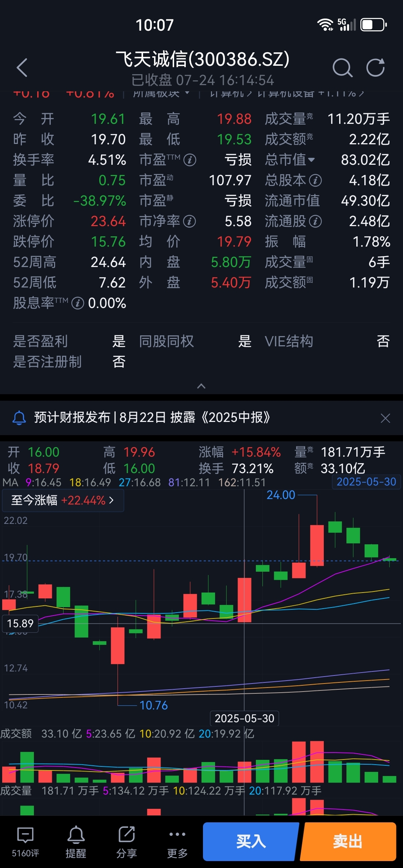Screen dimensions: 403x868
Task: Tap the 10.76 low price marker
Action: coord(154,705)
